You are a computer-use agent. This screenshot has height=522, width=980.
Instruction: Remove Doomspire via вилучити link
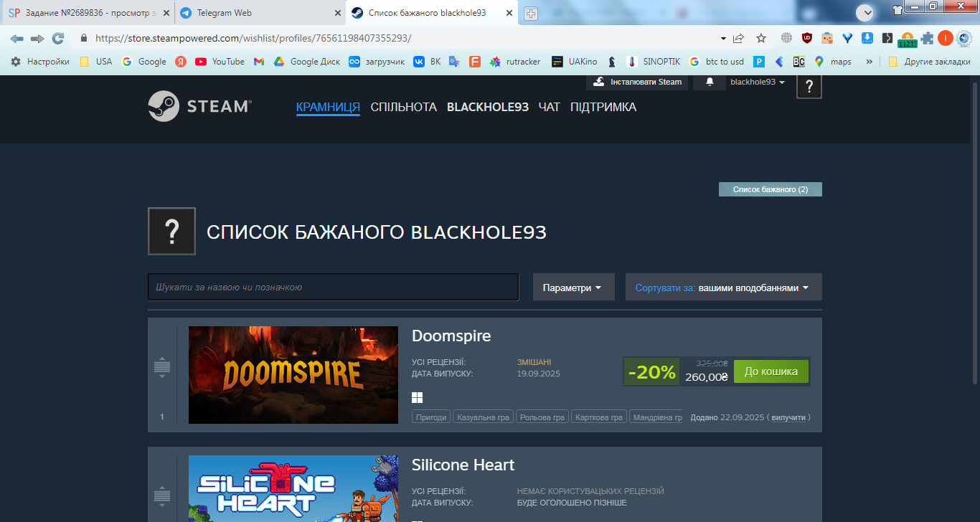pos(788,417)
